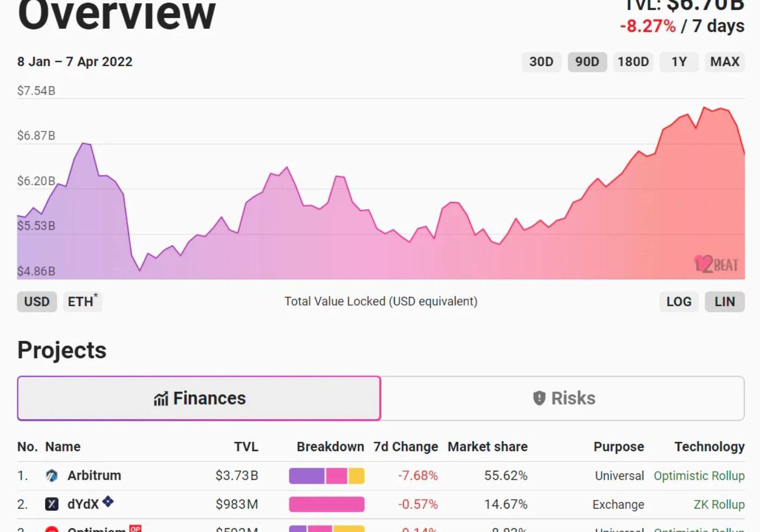The height and width of the screenshot is (532, 760).
Task: Set the chart range to 1Y
Action: click(679, 62)
